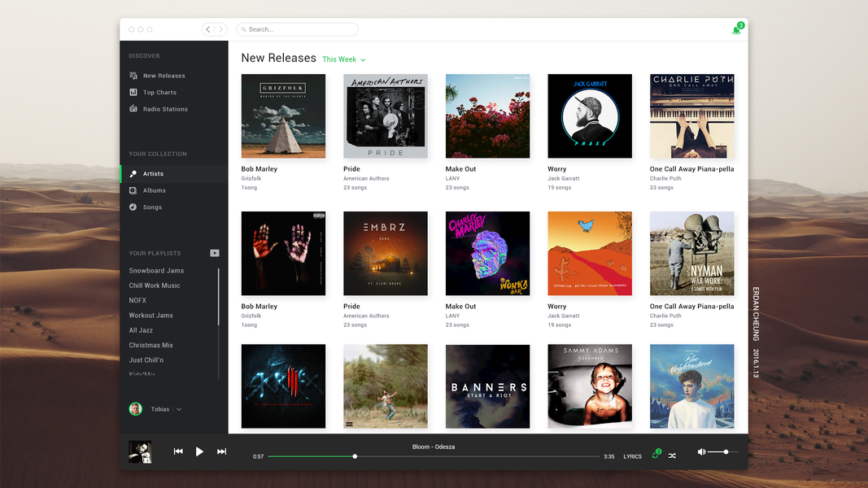Open the Just Chill'n playlist
This screenshot has height=488, width=868.
146,360
